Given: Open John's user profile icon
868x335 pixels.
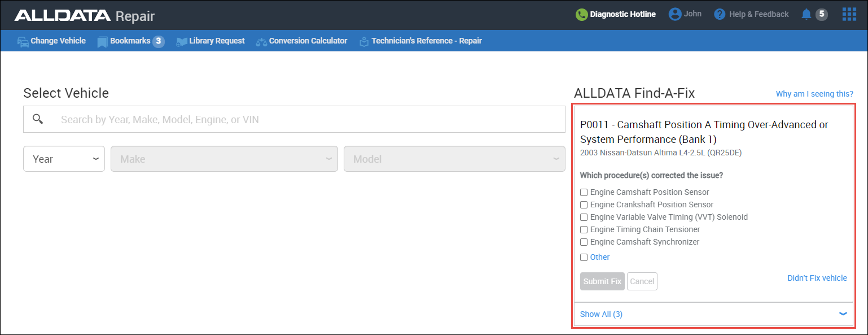Looking at the screenshot, I should pos(676,14).
